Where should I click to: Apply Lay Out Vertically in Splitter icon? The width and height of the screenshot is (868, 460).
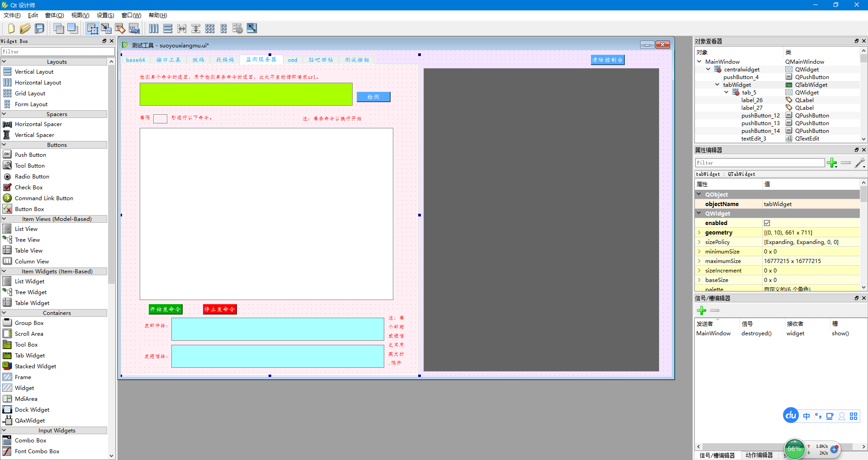tap(196, 28)
